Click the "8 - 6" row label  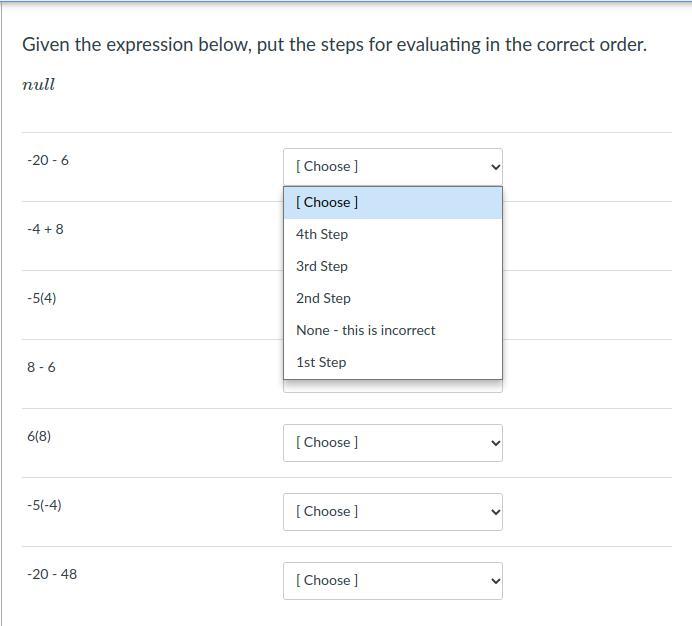click(x=41, y=367)
